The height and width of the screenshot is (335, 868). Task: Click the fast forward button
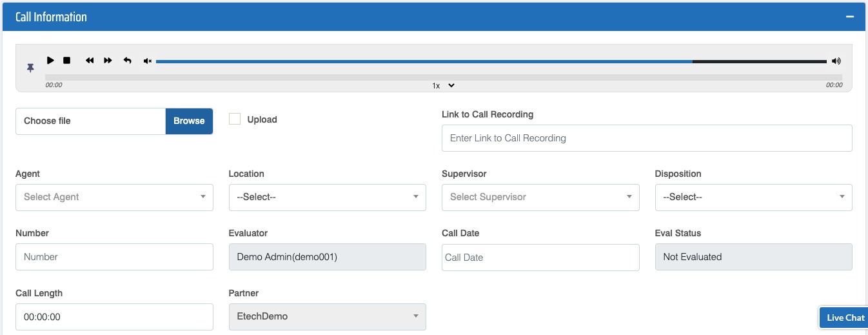(x=108, y=61)
